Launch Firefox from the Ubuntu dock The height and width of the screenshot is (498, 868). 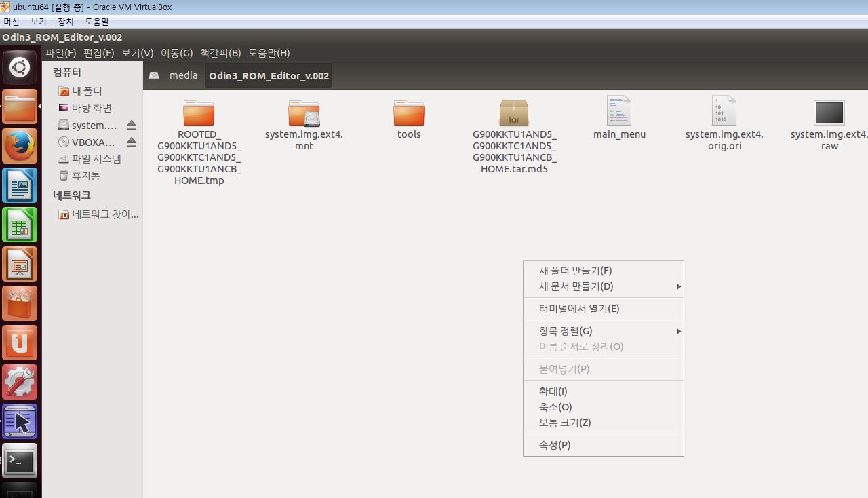(20, 146)
